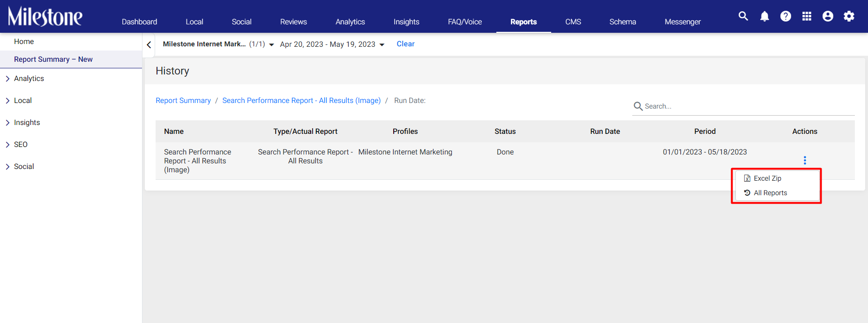
Task: Open the Analytics top tab
Action: 350,22
